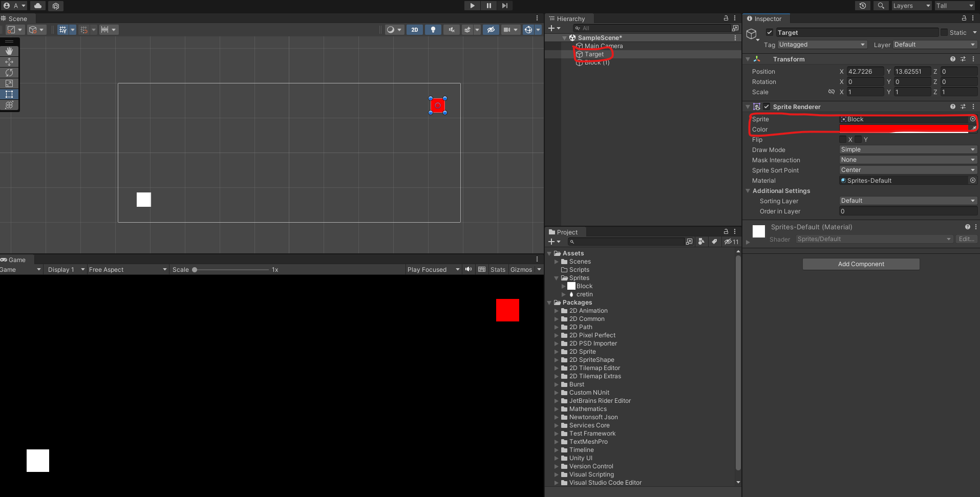This screenshot has height=497, width=980.
Task: Switch to the Game tab
Action: [17, 260]
